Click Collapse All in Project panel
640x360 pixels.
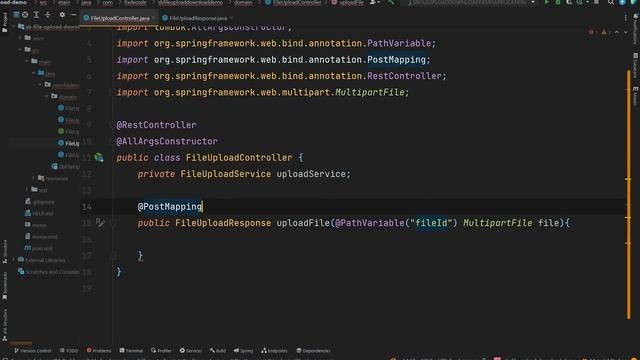point(48,15)
